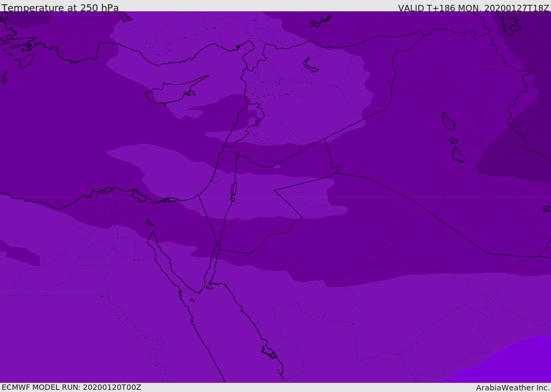Screen dimensions: 551x392
Task: Click the ArabiaWeather Inc credit text
Action: click(x=512, y=388)
